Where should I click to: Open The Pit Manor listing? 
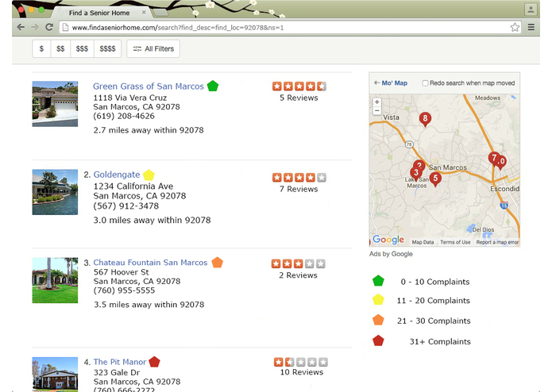(x=120, y=362)
